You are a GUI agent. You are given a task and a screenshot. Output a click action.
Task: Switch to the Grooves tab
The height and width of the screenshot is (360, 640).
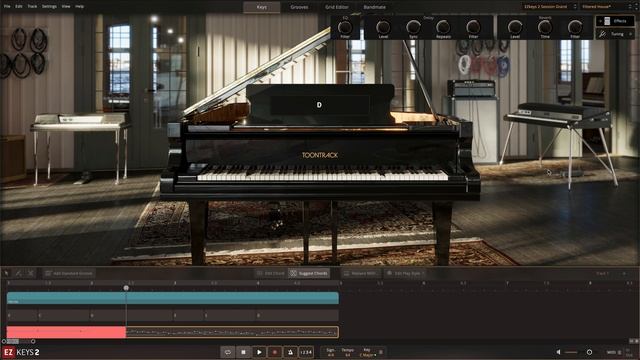pyautogui.click(x=299, y=7)
